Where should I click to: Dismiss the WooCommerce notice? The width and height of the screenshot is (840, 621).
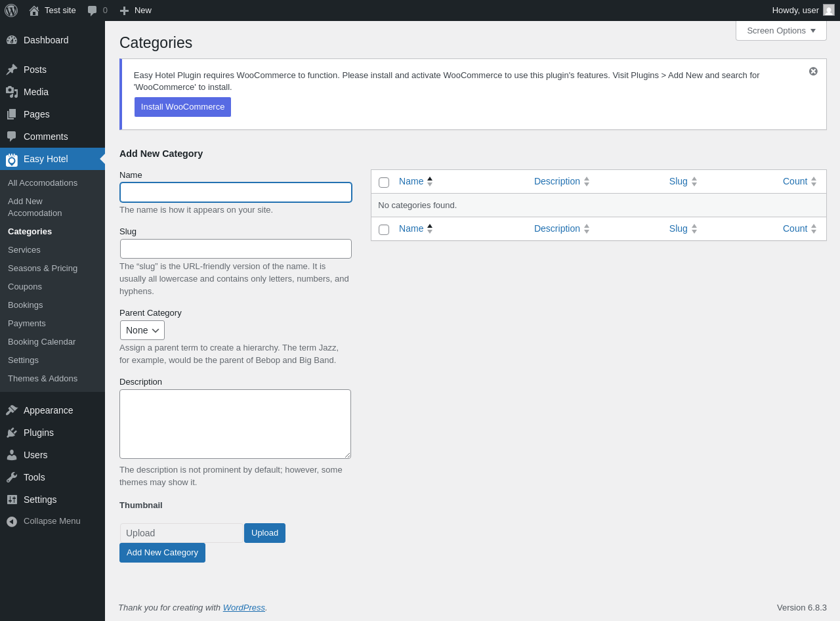813,71
